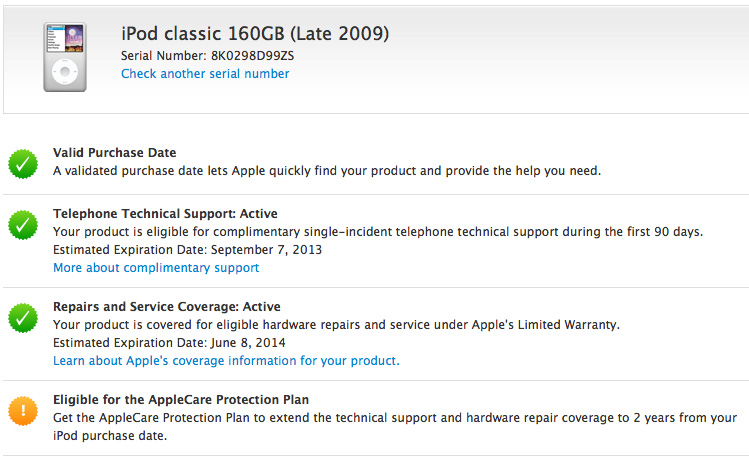The height and width of the screenshot is (461, 749).
Task: Click the iPod classic product image
Action: (x=65, y=59)
